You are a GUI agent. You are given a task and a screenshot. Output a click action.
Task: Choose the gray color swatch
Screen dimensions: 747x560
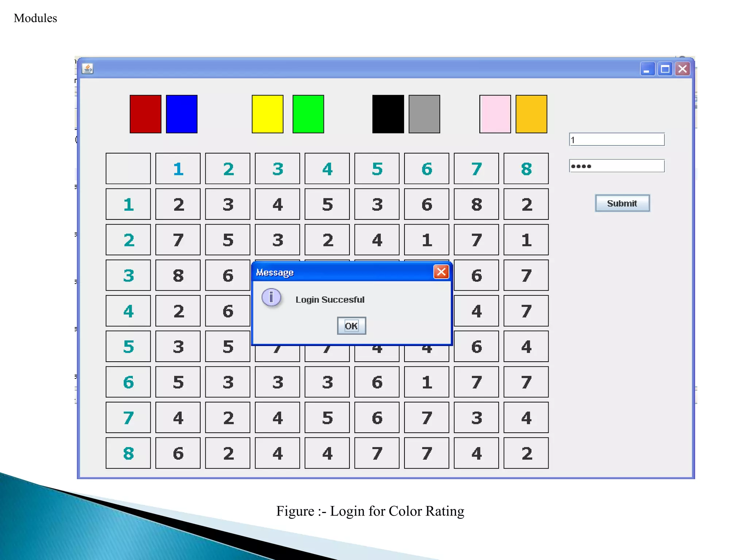coord(424,114)
